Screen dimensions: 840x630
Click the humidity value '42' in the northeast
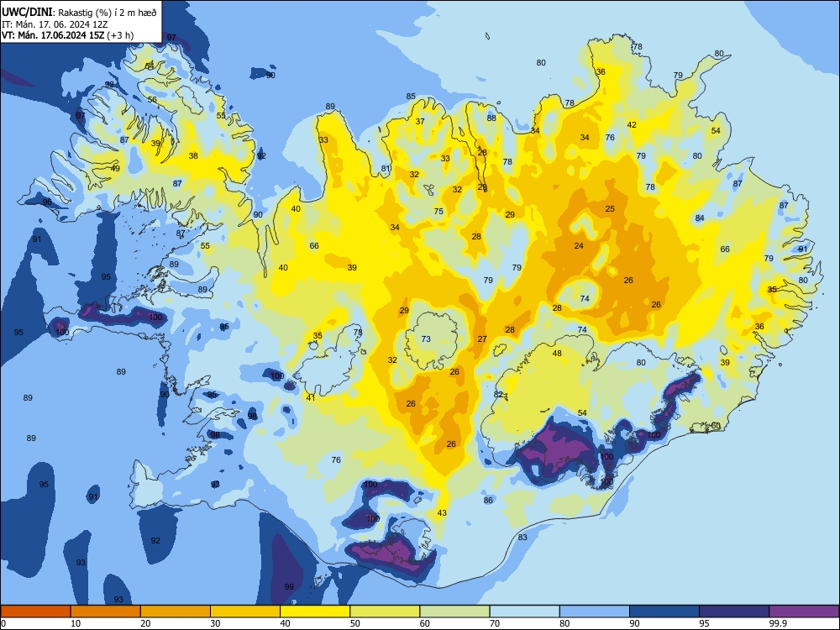[632, 125]
